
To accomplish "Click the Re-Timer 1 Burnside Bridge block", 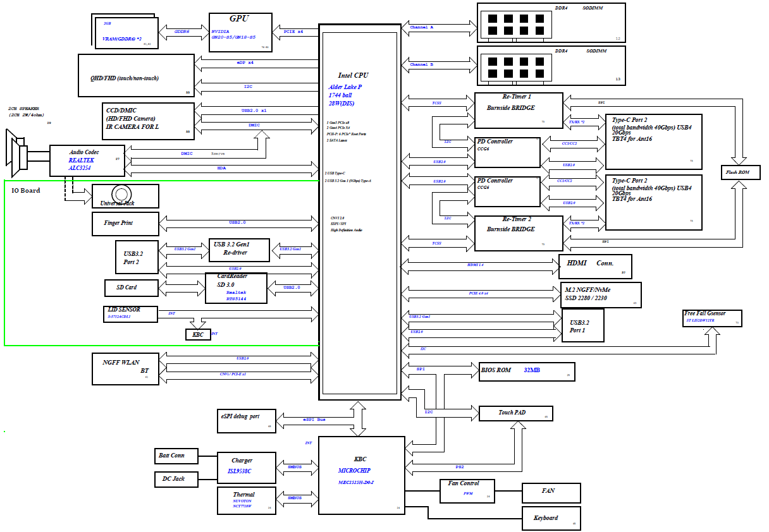I will coord(518,111).
